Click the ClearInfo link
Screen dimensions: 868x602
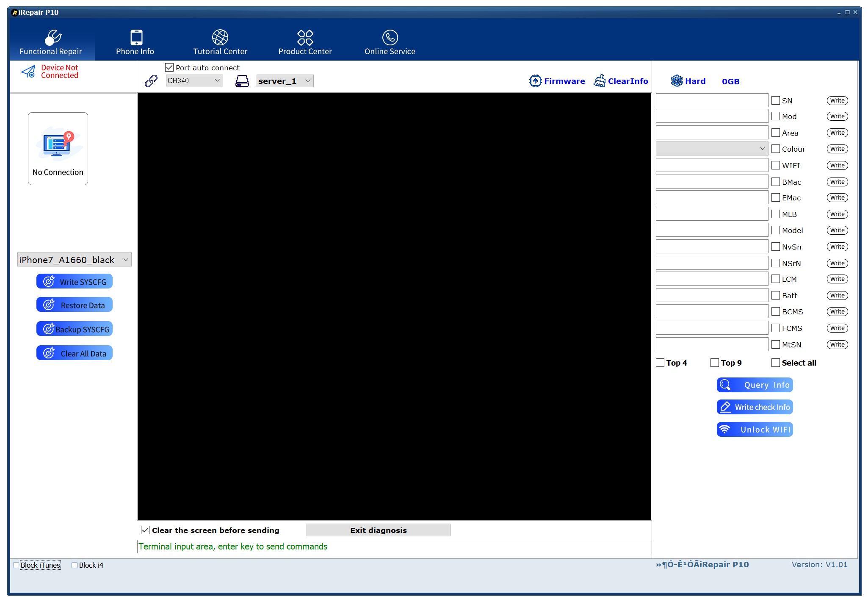pyautogui.click(x=628, y=81)
